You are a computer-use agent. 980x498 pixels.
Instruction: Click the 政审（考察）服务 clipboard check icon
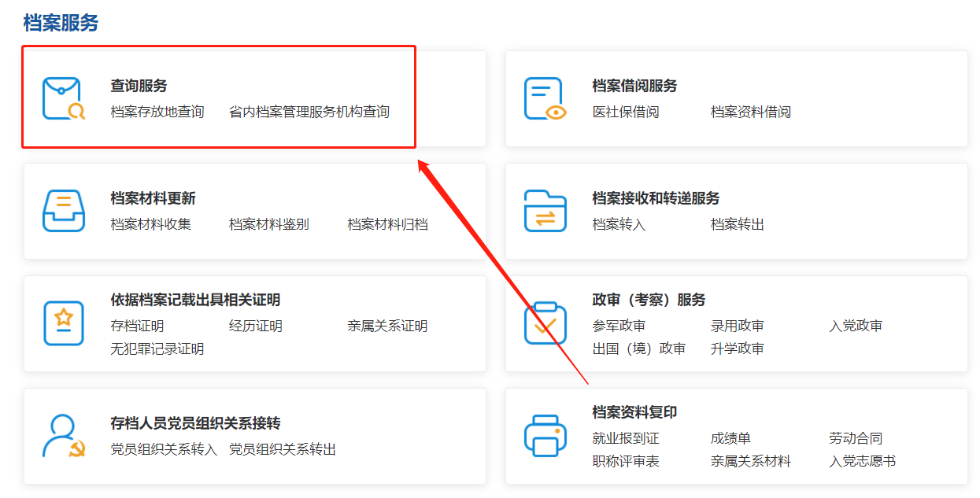coord(545,323)
